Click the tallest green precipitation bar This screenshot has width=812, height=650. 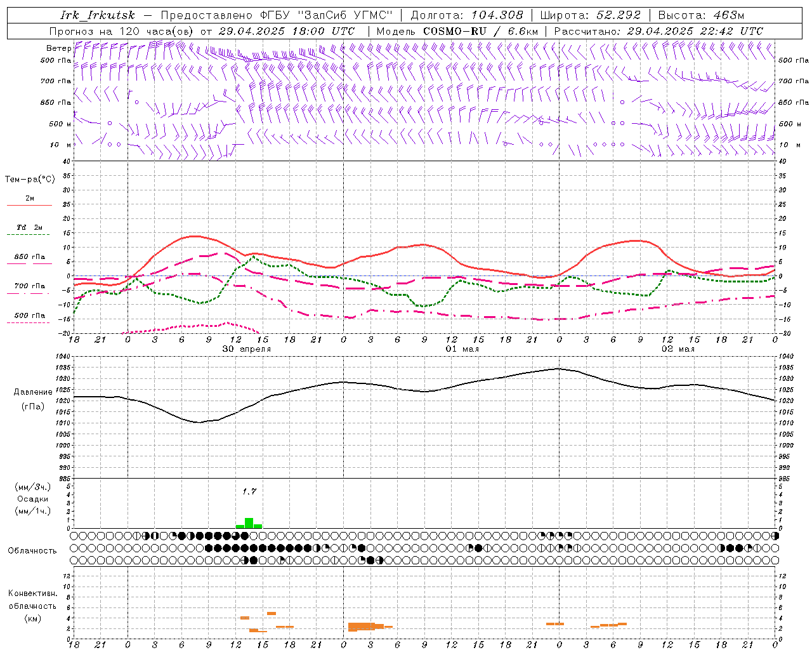pos(249,523)
